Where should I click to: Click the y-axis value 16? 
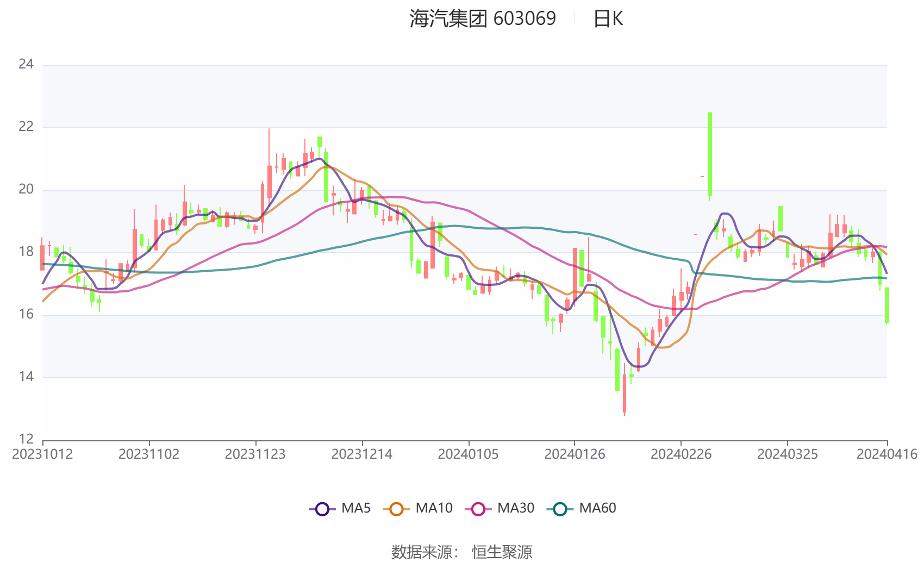[26, 315]
